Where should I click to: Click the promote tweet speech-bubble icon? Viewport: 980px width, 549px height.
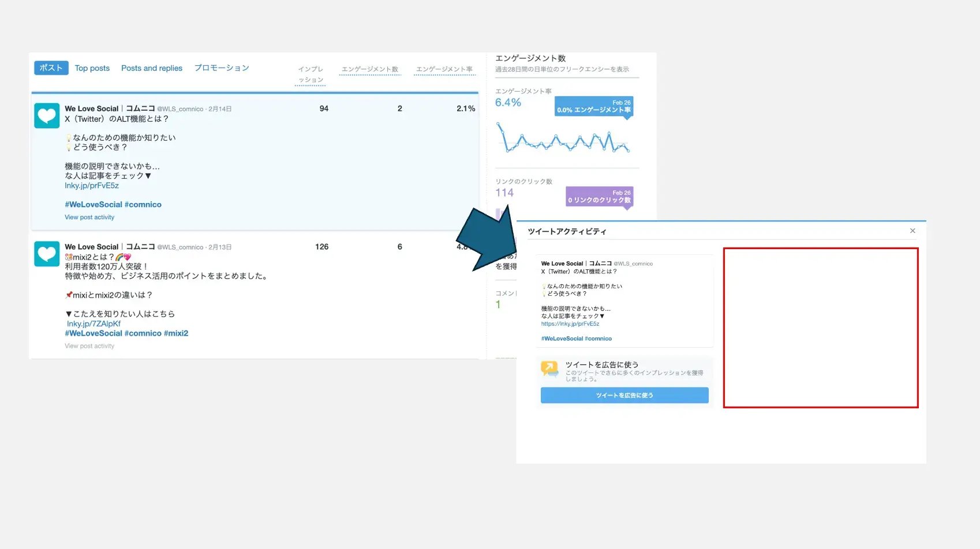(x=549, y=369)
